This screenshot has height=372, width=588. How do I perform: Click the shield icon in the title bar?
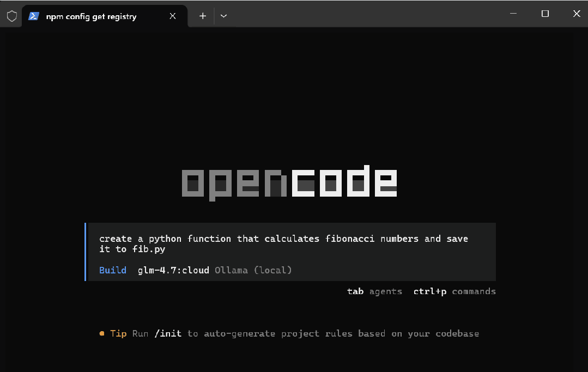[11, 15]
